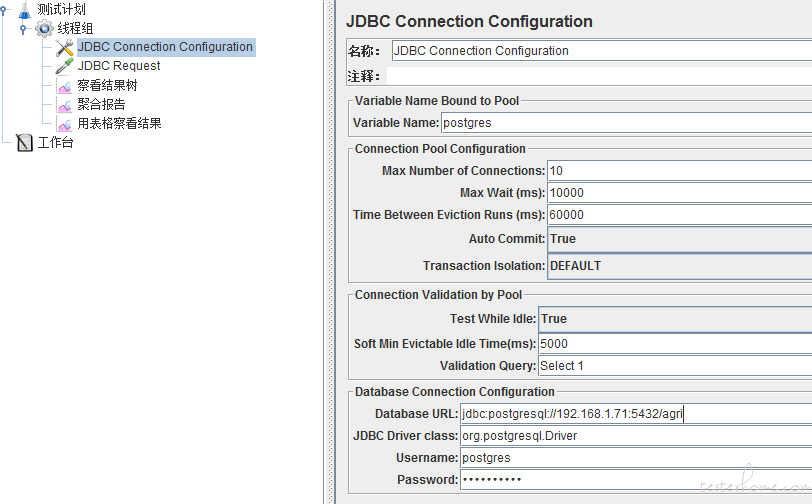Click the 用表格察看结果 listener icon
Screen dimensions: 812x504
pyautogui.click(x=65, y=124)
